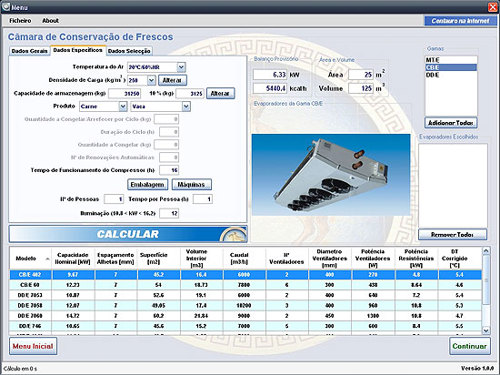This screenshot has height=375, width=500.
Task: Click the 10200 caudal cell
Action: click(x=244, y=305)
